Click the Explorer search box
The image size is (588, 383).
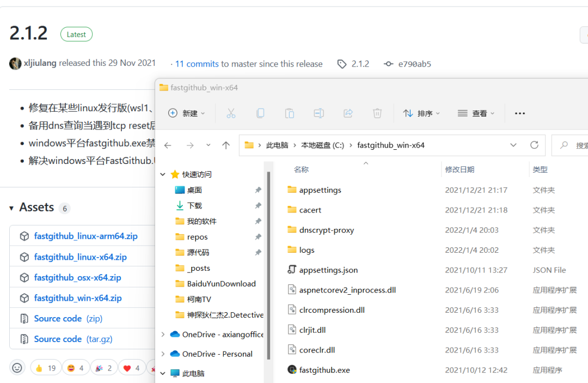click(570, 145)
